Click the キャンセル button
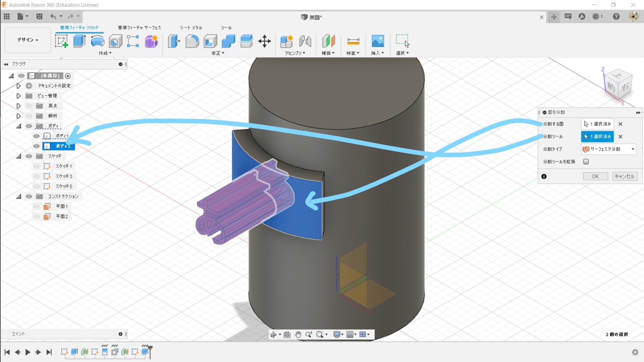 point(625,176)
